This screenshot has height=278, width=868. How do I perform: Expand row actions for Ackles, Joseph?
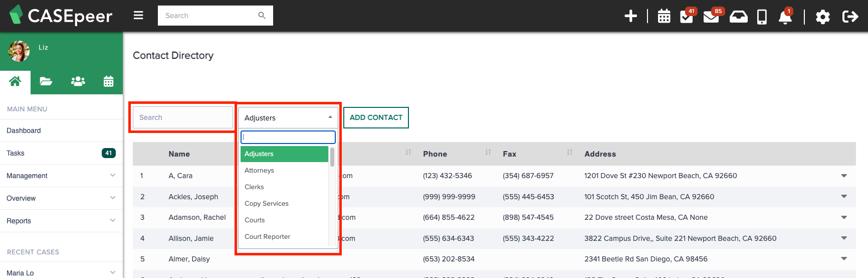point(844,197)
